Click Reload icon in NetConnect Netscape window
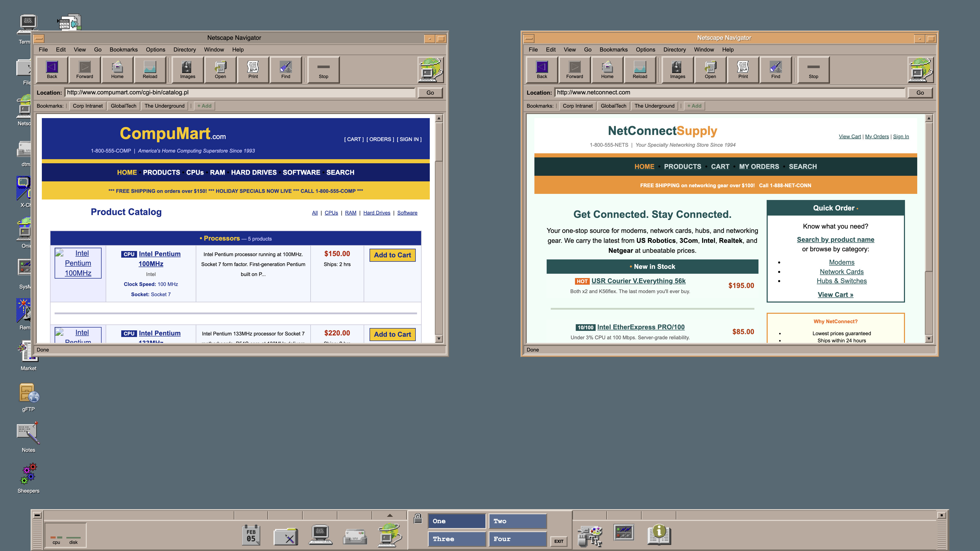This screenshot has width=980, height=551. click(x=640, y=70)
